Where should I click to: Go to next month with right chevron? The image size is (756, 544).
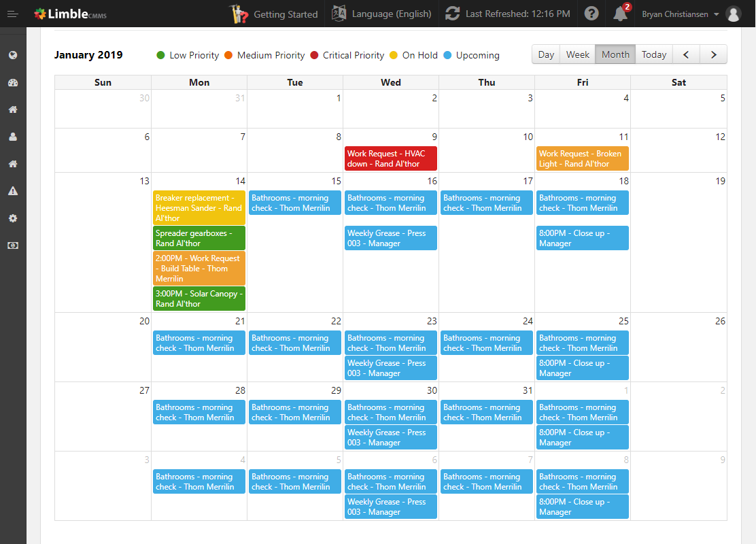pyautogui.click(x=713, y=54)
